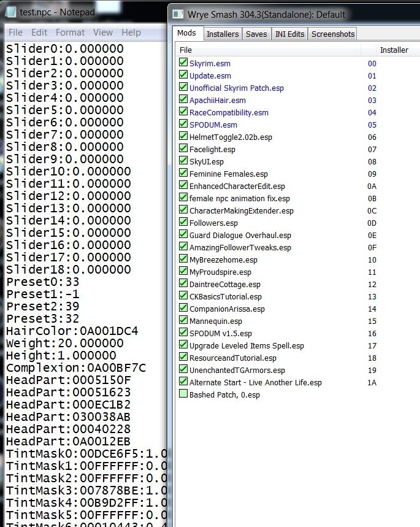This screenshot has width=420, height=527.
Task: Switch to the Saves tab
Action: (x=256, y=34)
